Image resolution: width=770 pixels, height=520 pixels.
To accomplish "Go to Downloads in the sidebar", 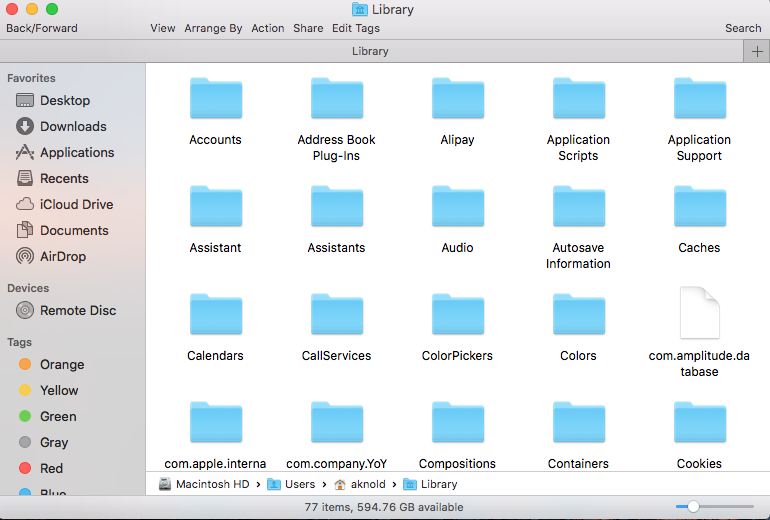I will (x=73, y=126).
